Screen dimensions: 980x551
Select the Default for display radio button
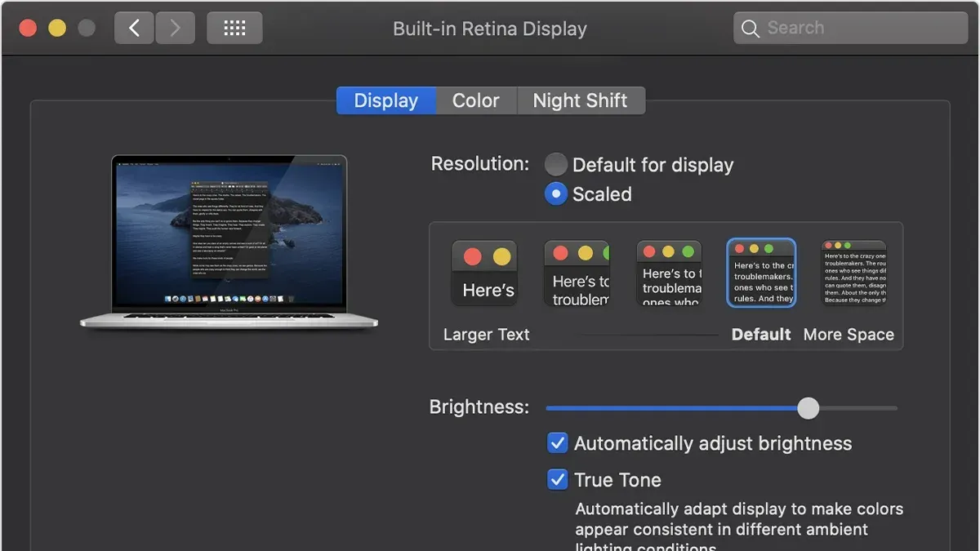pos(556,164)
